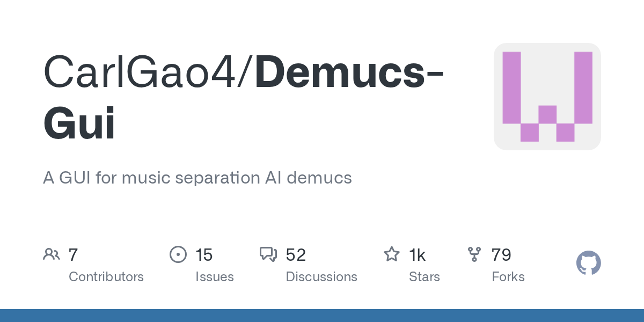644x322 pixels.
Task: Click the Forks branch icon
Action: [x=474, y=254]
